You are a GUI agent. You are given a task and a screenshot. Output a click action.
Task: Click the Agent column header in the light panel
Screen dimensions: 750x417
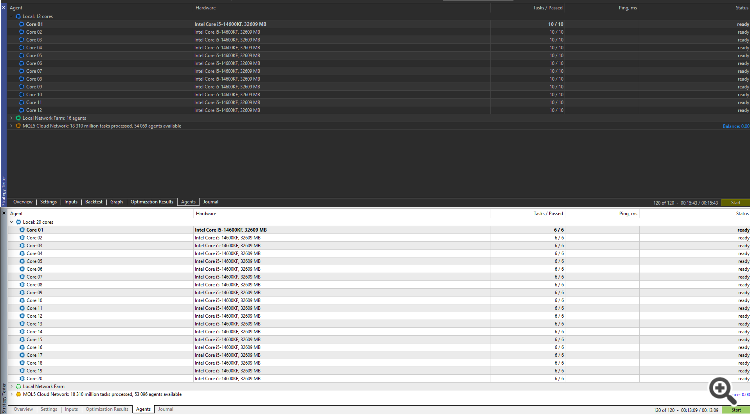[16, 214]
